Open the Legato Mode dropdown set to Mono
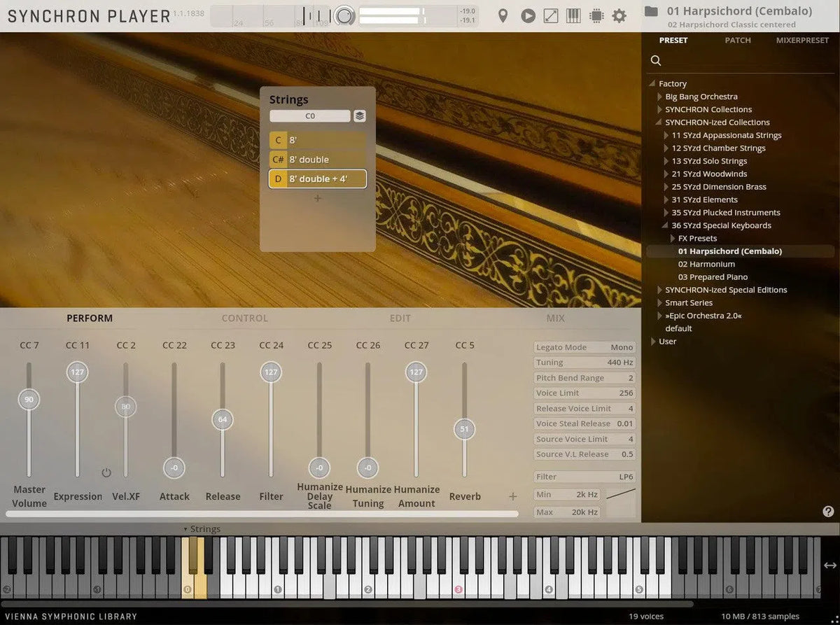Viewport: 840px width, 625px height. tap(584, 346)
